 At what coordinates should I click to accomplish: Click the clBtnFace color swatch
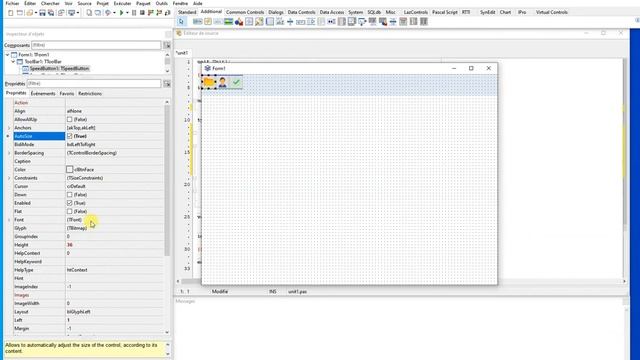pyautogui.click(x=69, y=169)
